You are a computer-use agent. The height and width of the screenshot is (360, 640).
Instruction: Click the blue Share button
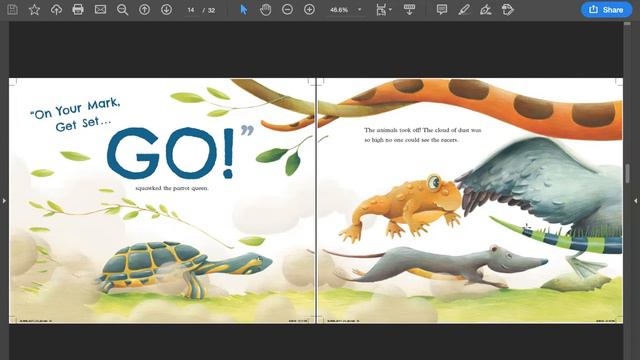click(x=606, y=9)
